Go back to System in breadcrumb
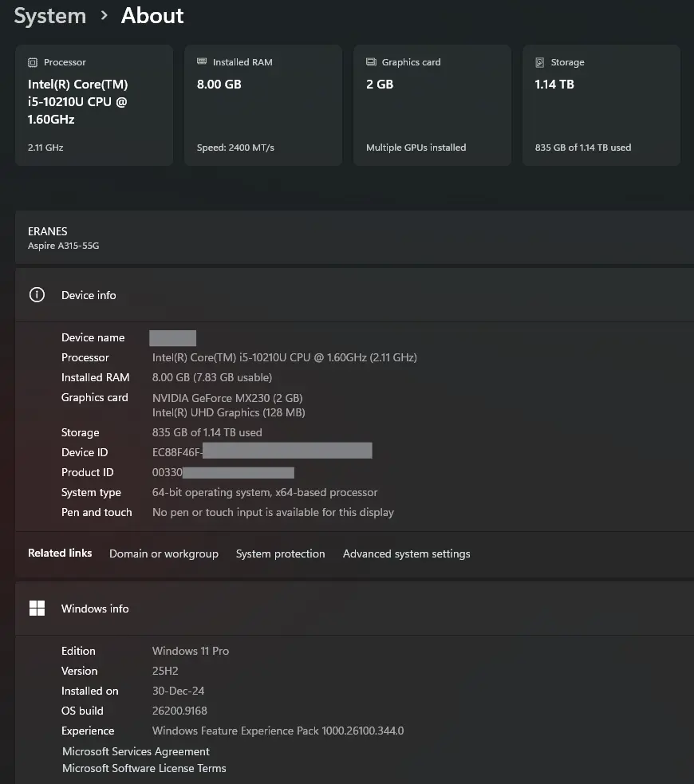 50,16
